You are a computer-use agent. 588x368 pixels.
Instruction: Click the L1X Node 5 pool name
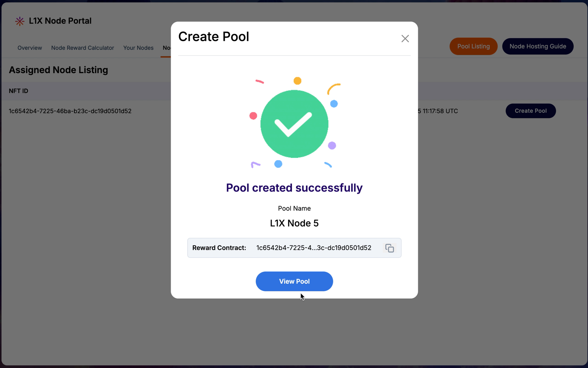(294, 223)
